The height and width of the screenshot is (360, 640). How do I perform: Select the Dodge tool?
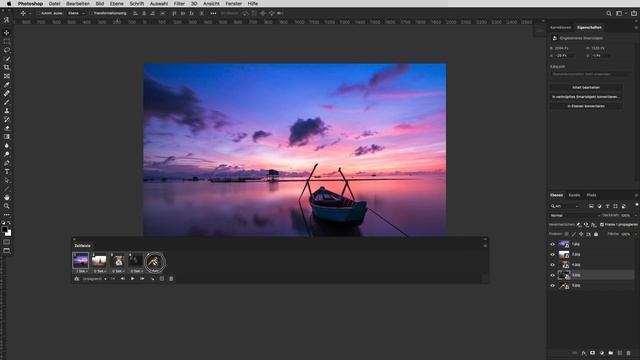point(7,154)
